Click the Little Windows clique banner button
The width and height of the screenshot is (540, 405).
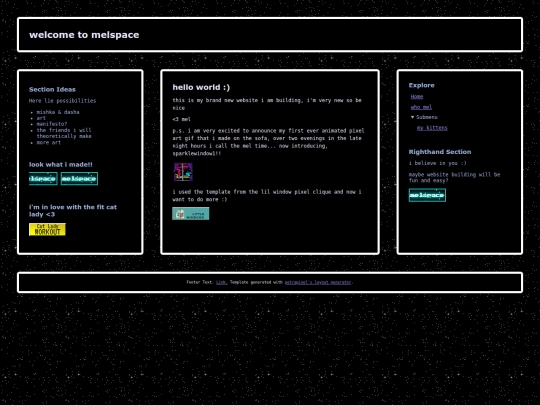pos(191,214)
